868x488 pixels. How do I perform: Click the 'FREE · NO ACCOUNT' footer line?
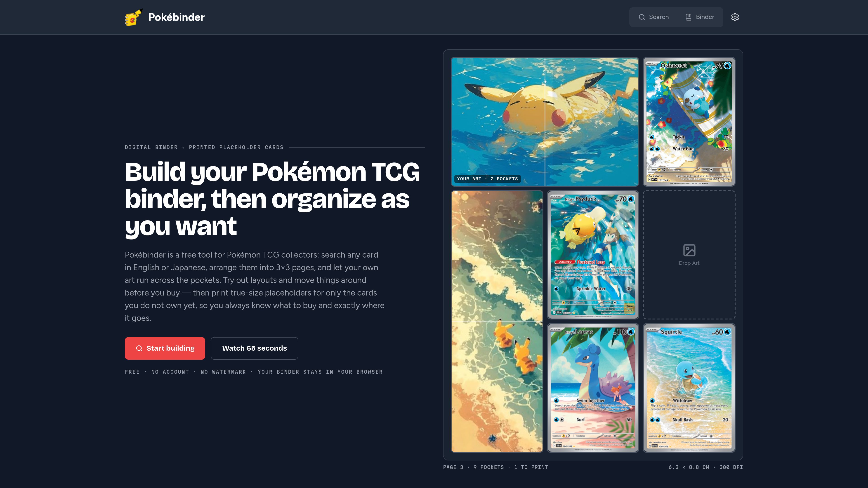254,372
